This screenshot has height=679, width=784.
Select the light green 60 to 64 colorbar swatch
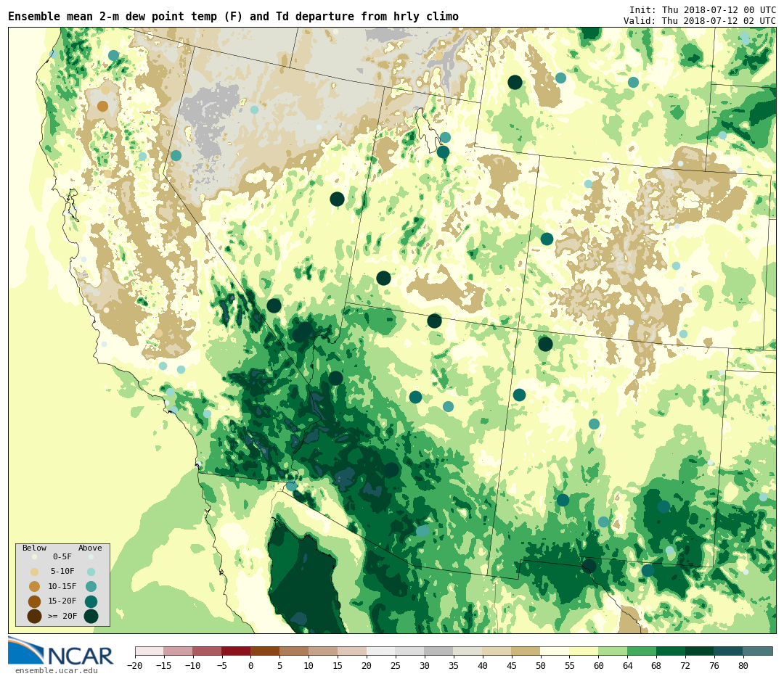613,651
